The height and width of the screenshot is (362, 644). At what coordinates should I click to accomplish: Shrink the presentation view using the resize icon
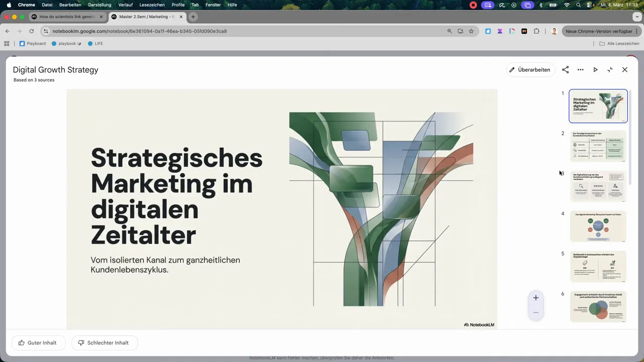(610, 69)
